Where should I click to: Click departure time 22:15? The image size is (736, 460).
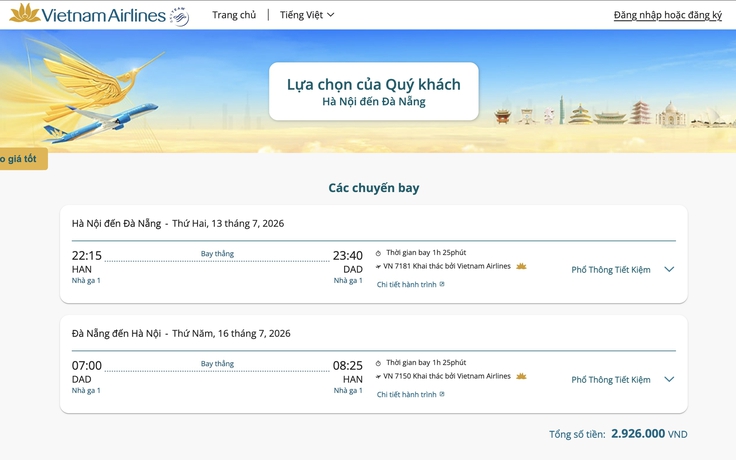tap(86, 255)
